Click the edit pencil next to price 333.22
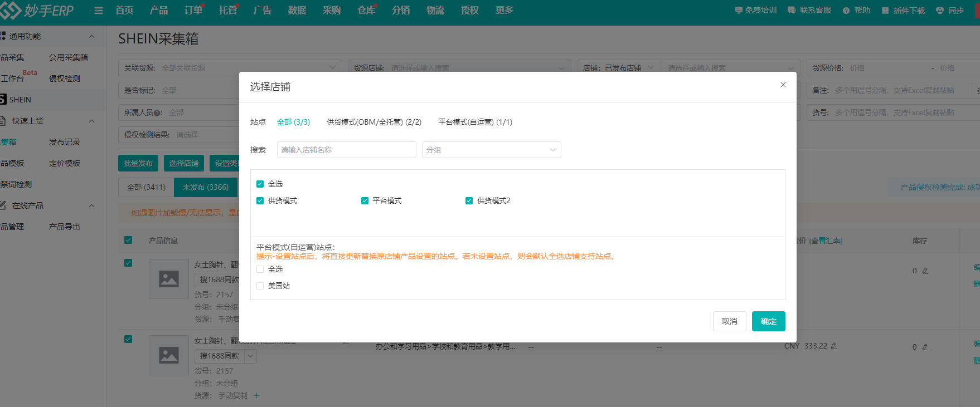Viewport: 980px width, 407px height. (834, 346)
